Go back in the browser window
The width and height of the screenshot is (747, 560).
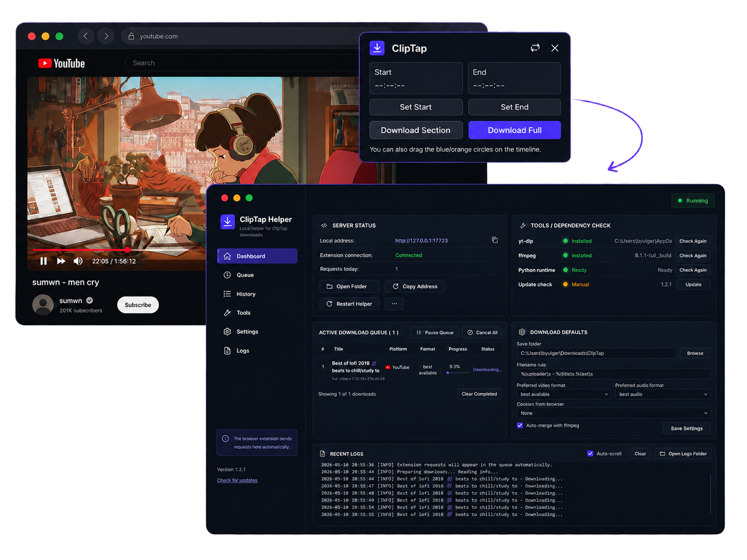86,36
